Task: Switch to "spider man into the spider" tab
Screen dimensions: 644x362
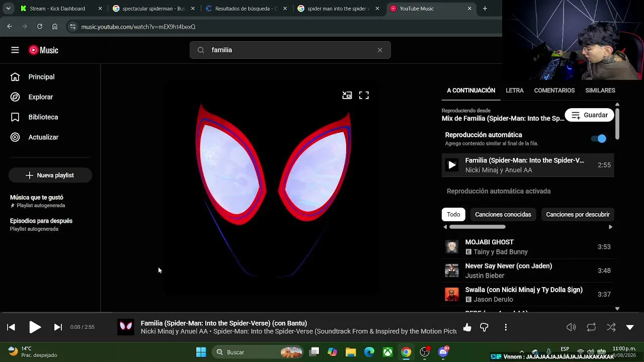Action: (339, 9)
